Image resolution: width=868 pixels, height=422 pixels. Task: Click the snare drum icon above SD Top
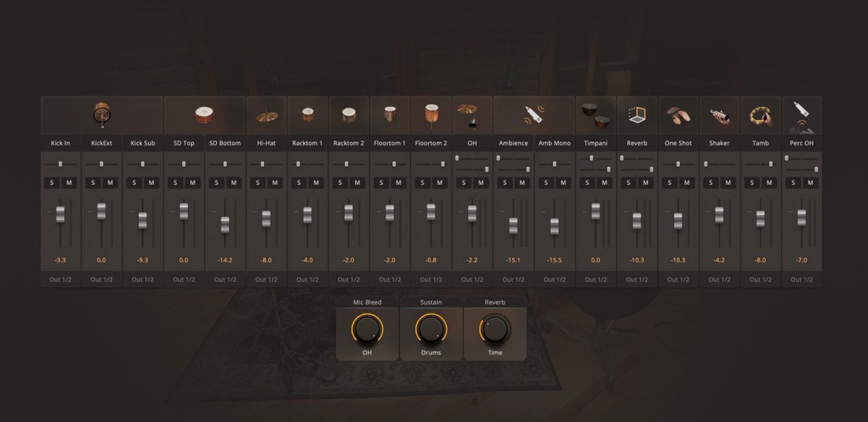pos(205,116)
